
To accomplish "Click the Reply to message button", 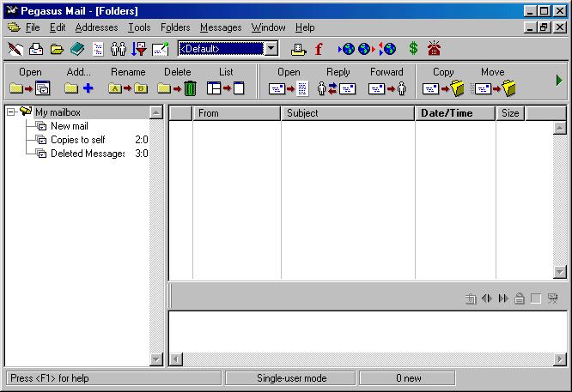I will coord(338,87).
